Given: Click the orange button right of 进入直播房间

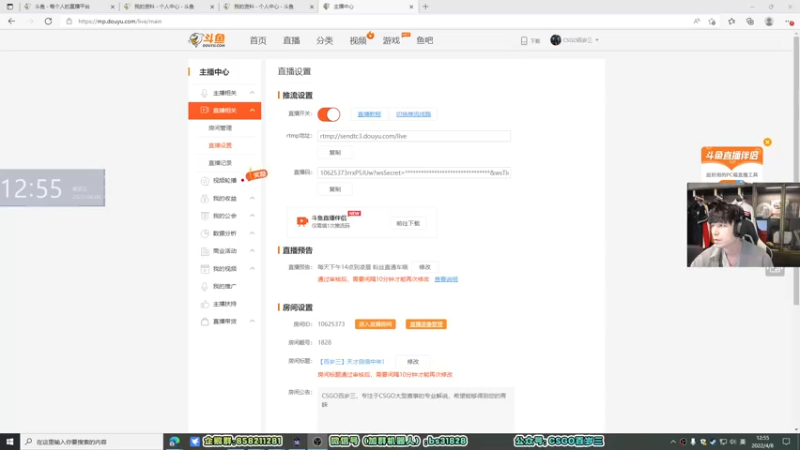Looking at the screenshot, I should tap(426, 324).
